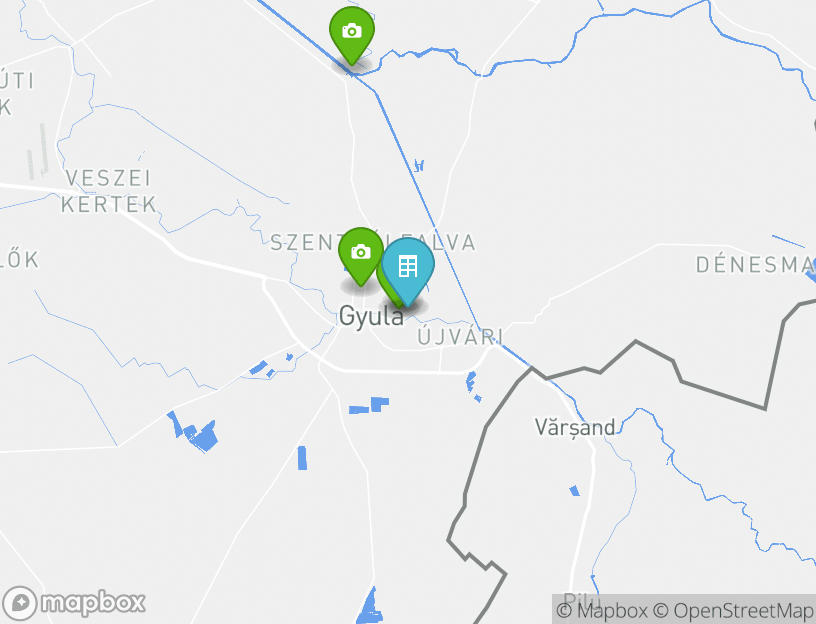Click the © Mapbox attribution link
The image size is (816, 624).
click(x=602, y=610)
